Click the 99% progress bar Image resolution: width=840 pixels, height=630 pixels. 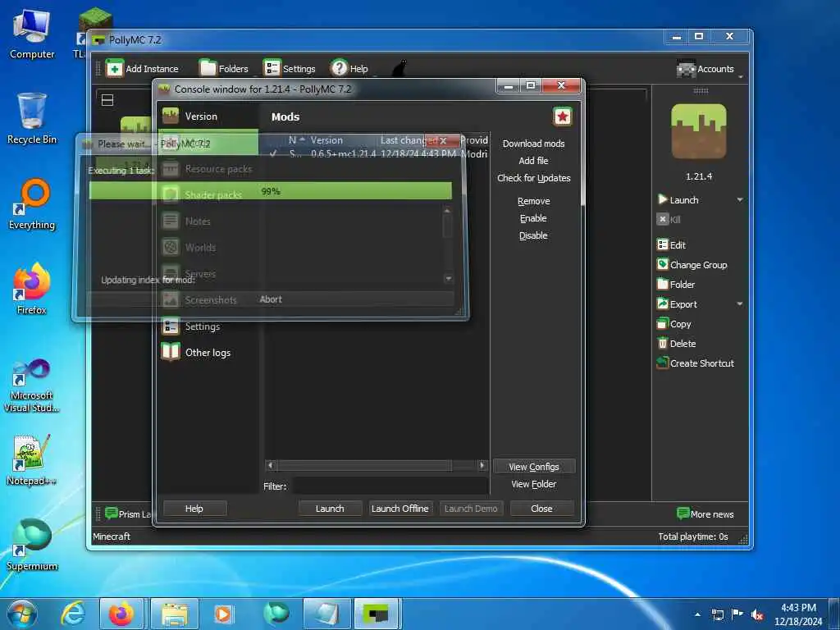pos(271,190)
